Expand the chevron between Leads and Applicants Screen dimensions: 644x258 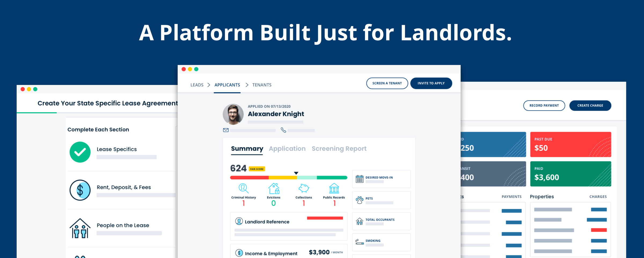pos(209,85)
